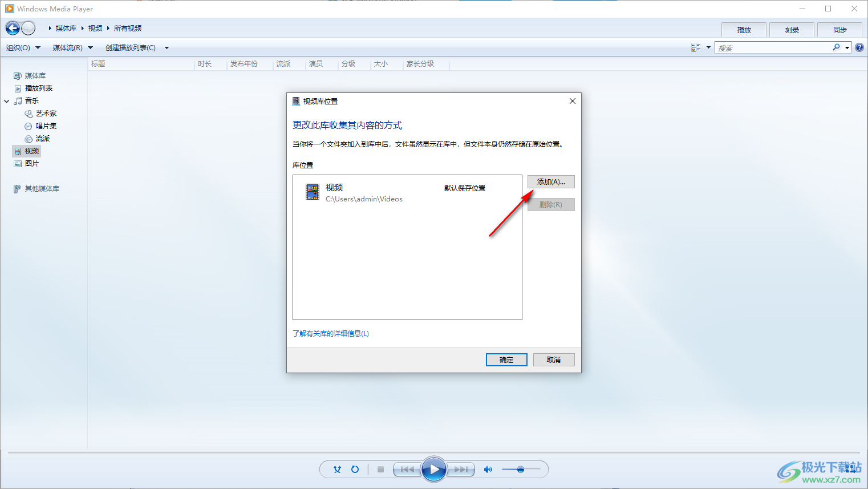Click the path C:\Users\admin\Videos
868x489 pixels.
tap(364, 199)
